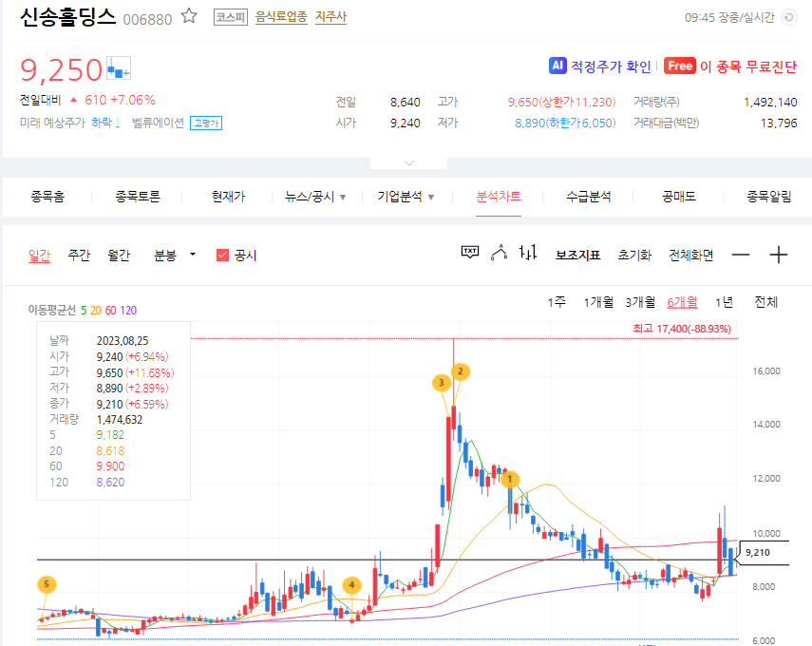Open the 음식료업종 sector link
812x646 pixels.
(276, 16)
